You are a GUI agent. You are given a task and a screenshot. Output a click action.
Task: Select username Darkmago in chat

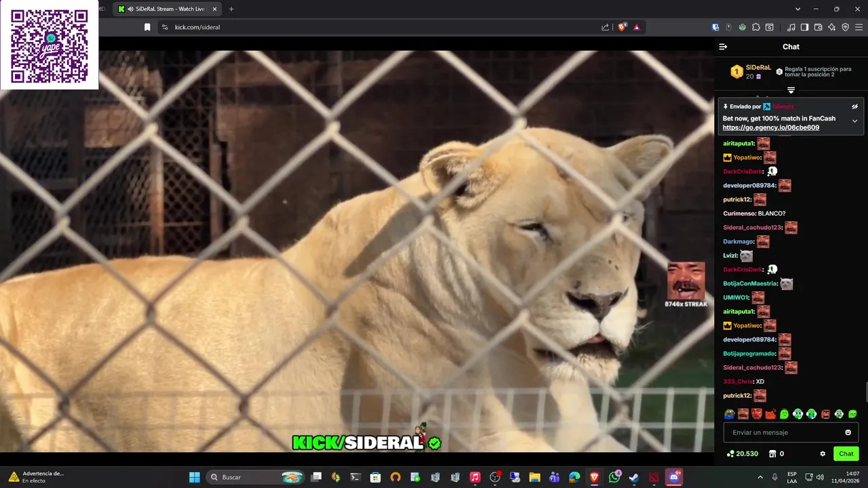738,241
